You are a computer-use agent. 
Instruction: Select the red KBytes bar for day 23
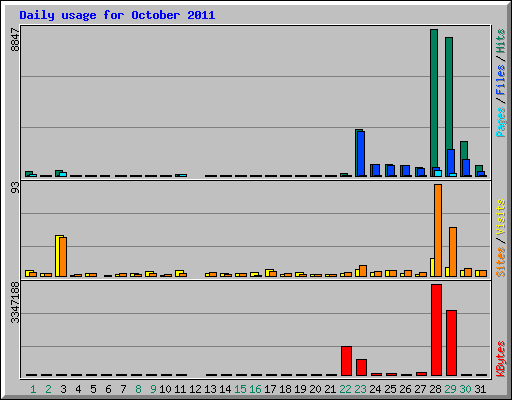(361, 367)
